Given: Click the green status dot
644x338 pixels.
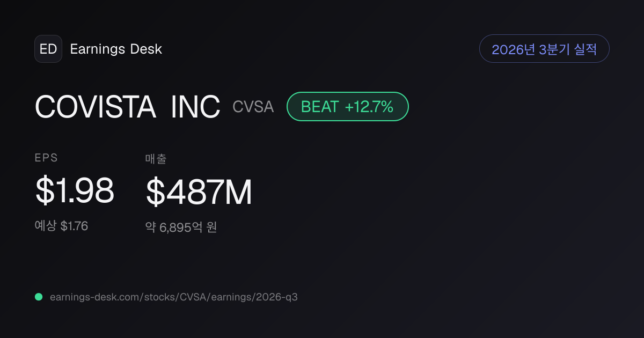Looking at the screenshot, I should click(39, 297).
